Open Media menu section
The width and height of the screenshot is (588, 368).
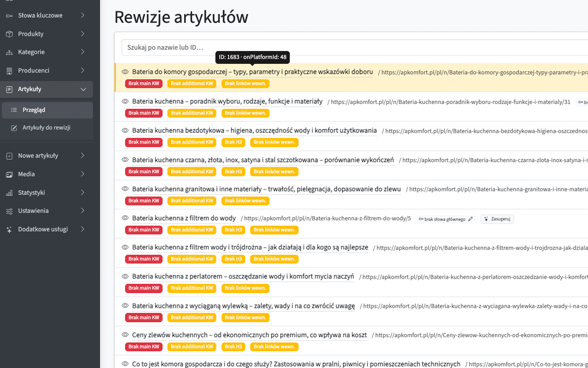pyautogui.click(x=46, y=174)
